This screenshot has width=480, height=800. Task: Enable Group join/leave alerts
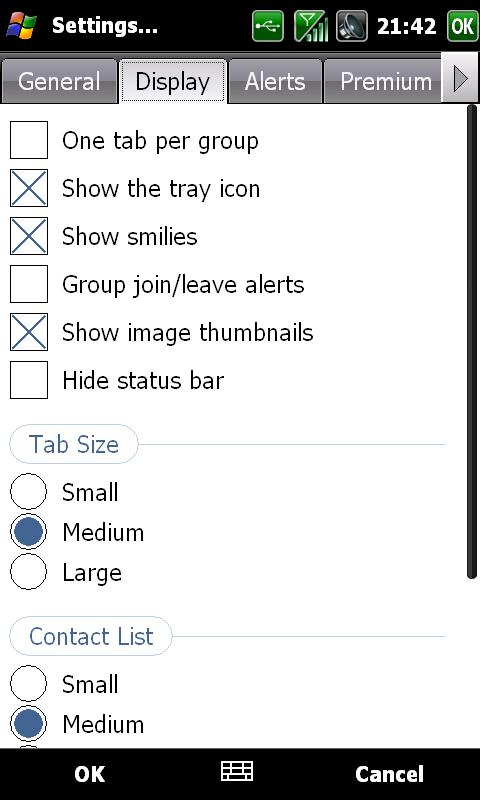coord(29,284)
